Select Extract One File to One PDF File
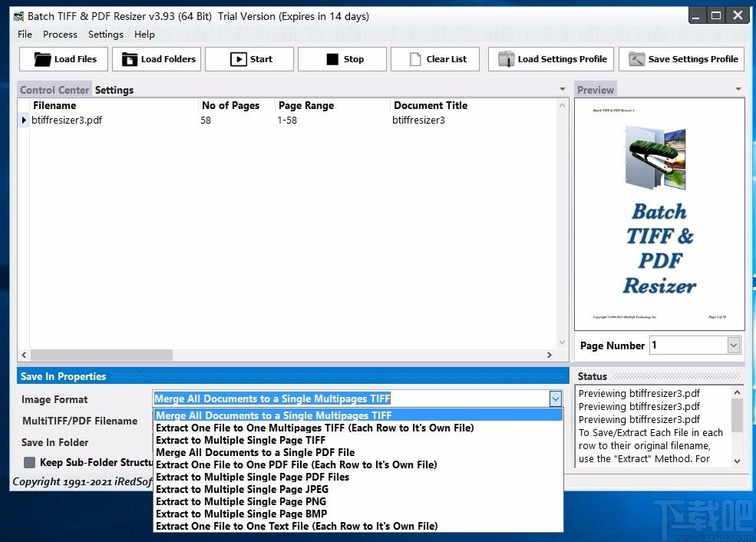Screen dimensions: 756x542 point(358,465)
